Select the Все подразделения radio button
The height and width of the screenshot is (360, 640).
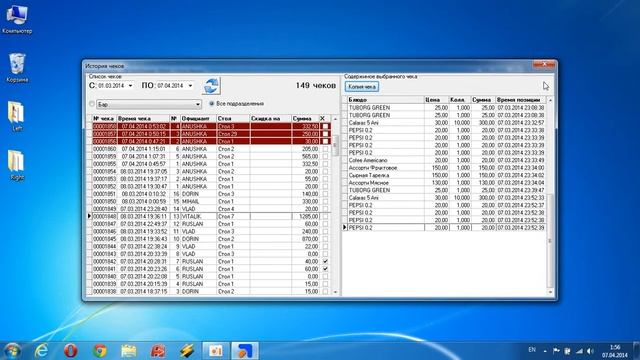pos(212,104)
